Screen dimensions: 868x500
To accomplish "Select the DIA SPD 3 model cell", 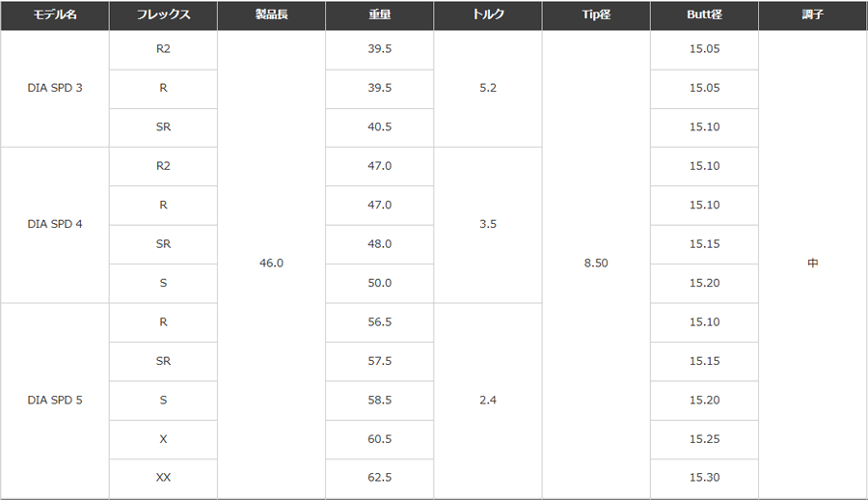I will click(55, 88).
